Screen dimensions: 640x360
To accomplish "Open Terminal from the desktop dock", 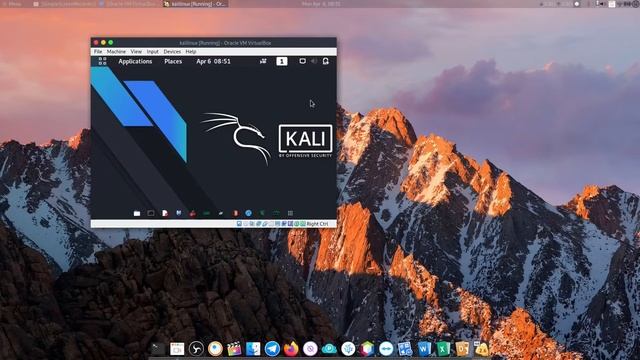I will [158, 349].
